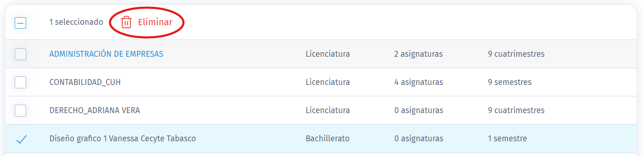The width and height of the screenshot is (644, 156).
Task: Open Diseño grafico 1 Vanessa Cecyte Tabasco
Action: click(122, 138)
